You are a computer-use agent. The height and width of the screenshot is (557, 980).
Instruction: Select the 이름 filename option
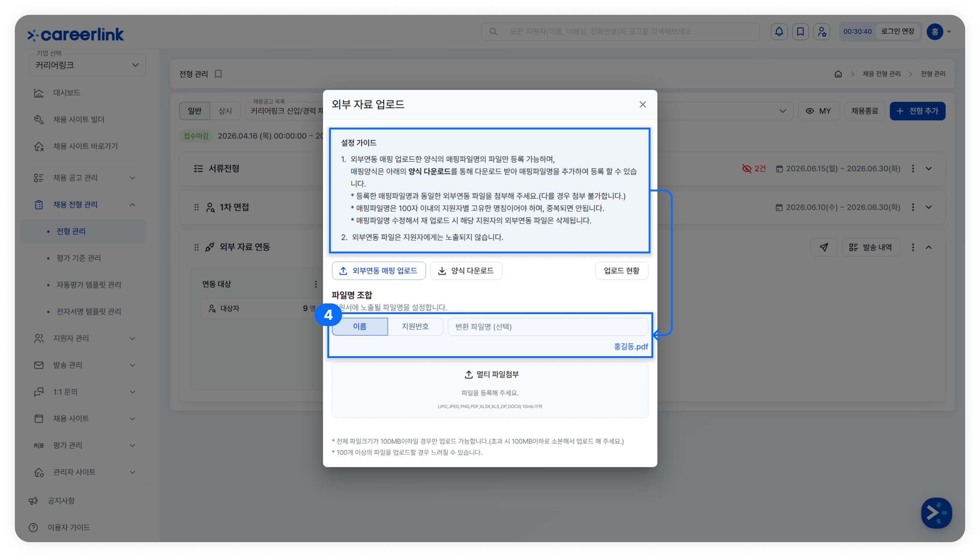(359, 327)
